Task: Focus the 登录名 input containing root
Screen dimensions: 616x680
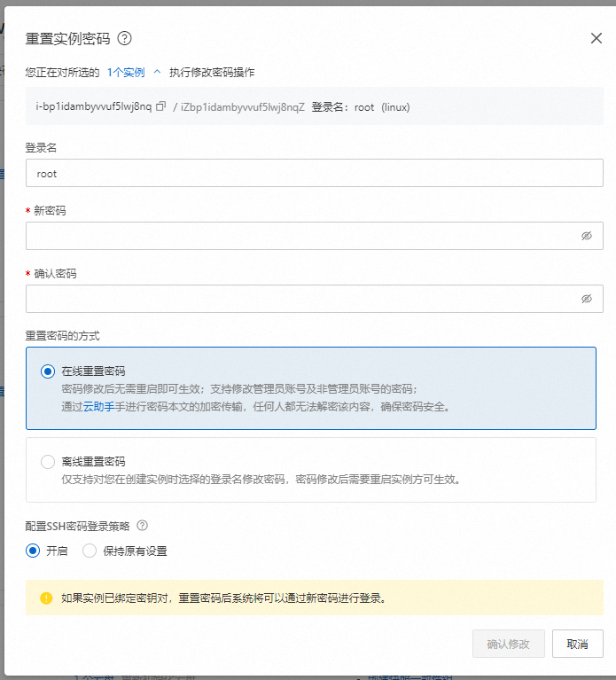Action: (314, 174)
